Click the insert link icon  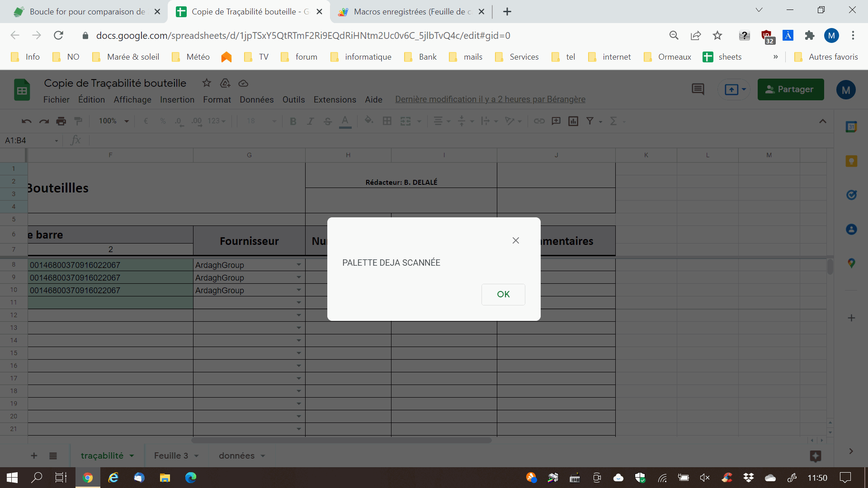[539, 121]
